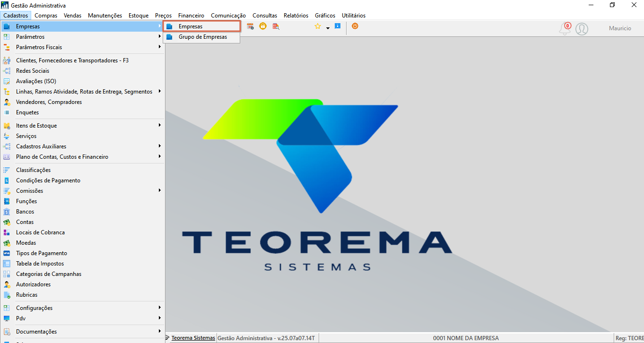This screenshot has width=644, height=343.
Task: Open the Financeiro menu
Action: (191, 16)
